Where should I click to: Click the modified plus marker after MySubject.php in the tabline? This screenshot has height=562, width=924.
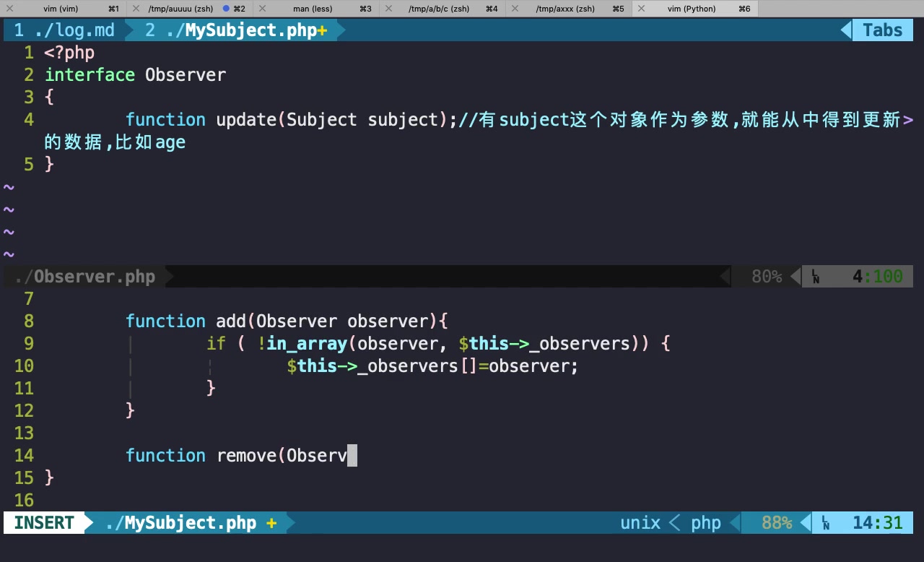click(x=322, y=30)
